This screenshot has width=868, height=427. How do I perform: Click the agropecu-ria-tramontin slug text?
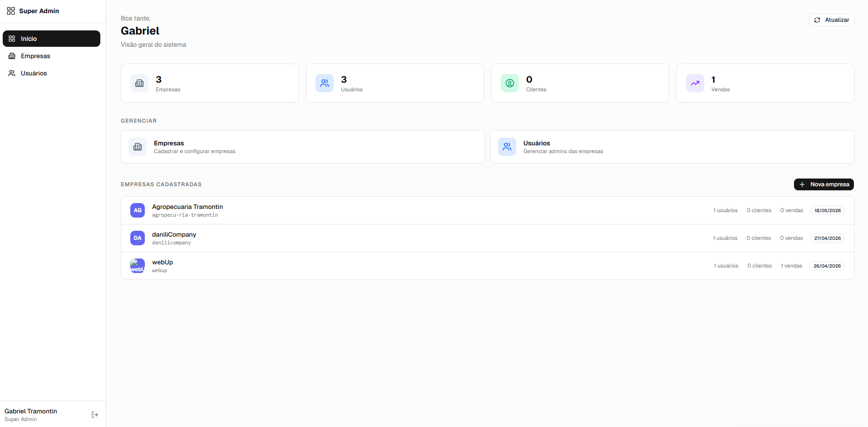pos(185,215)
